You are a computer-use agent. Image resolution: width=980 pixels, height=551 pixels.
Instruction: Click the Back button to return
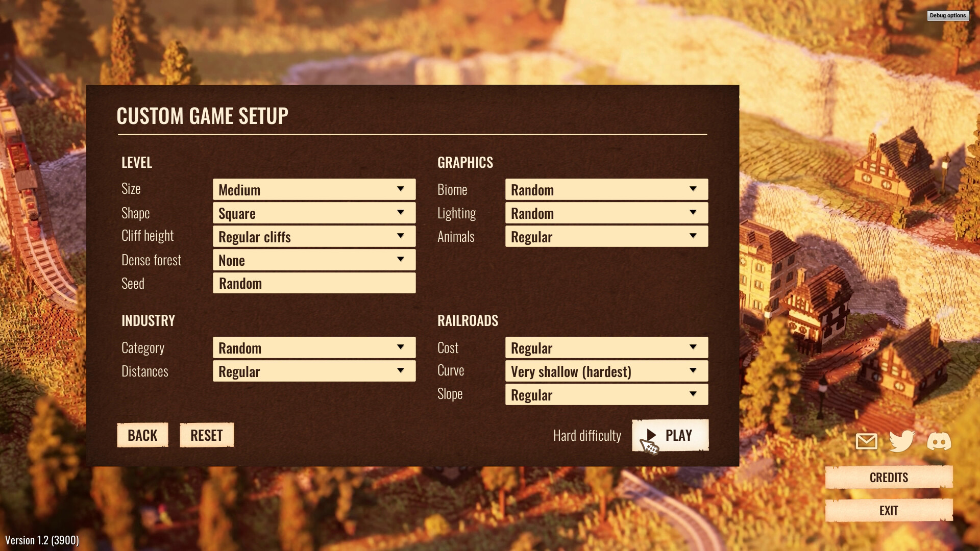click(142, 435)
